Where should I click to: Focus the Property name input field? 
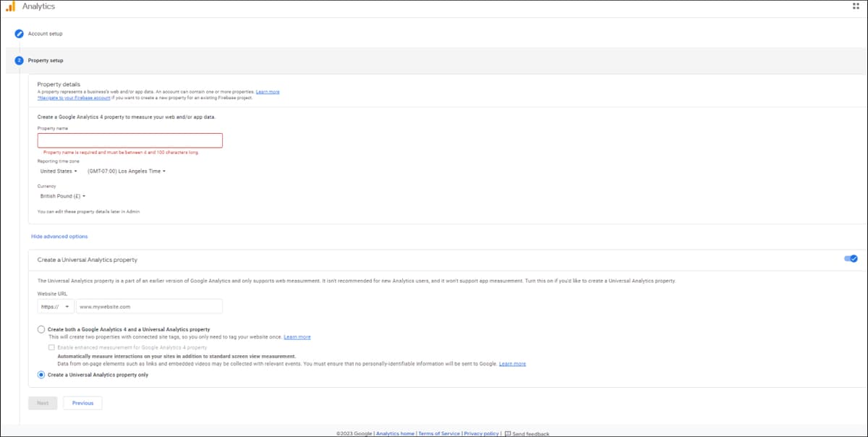pyautogui.click(x=130, y=140)
